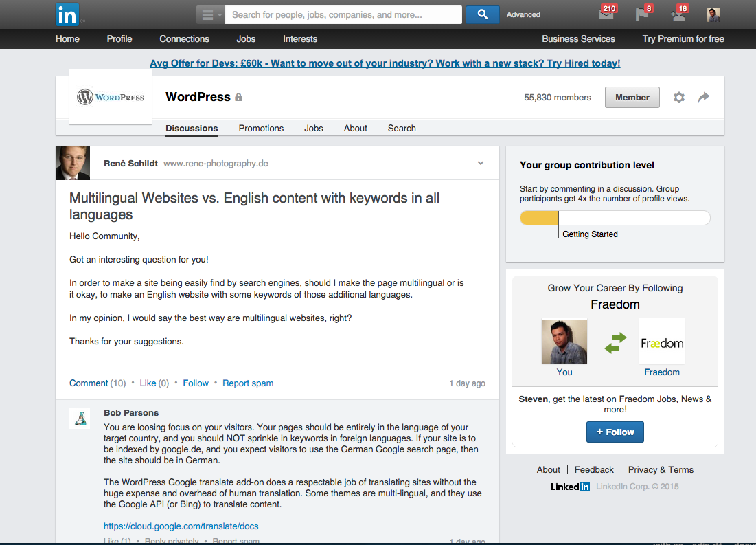Open the Privacy & Terms link
This screenshot has height=545, width=756.
(x=661, y=469)
